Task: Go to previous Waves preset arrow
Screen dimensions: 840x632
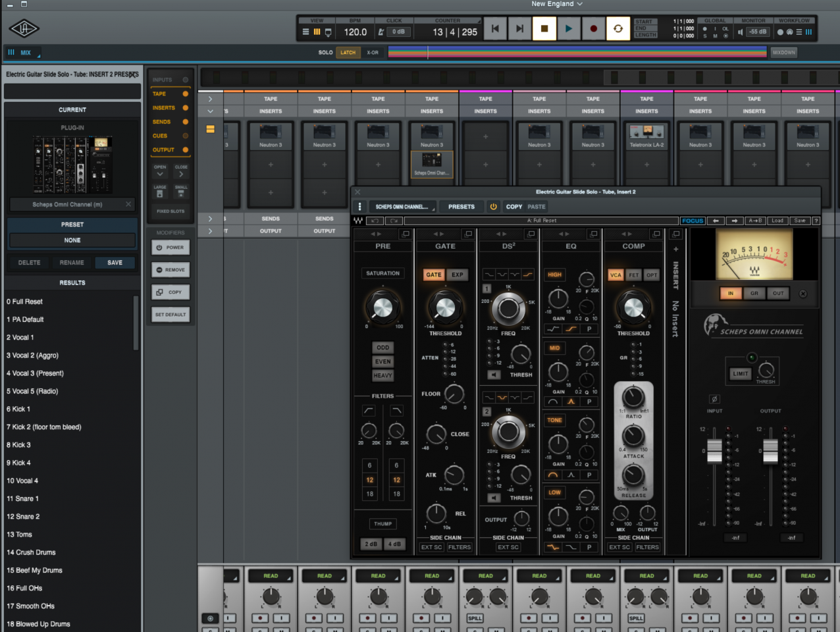Action: (x=716, y=221)
